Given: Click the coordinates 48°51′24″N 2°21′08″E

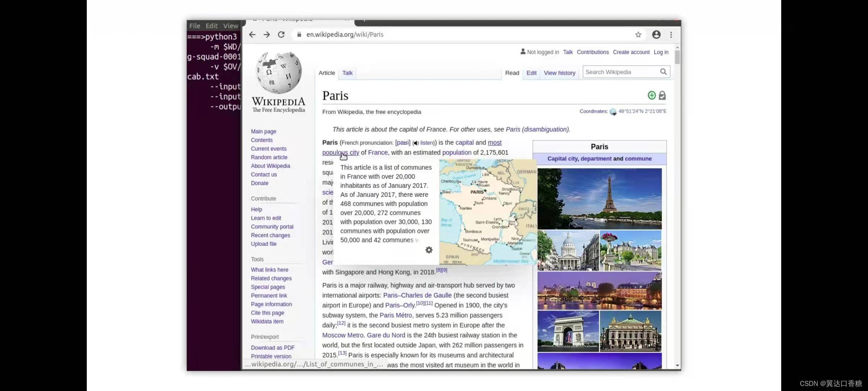Looking at the screenshot, I should click(x=642, y=112).
